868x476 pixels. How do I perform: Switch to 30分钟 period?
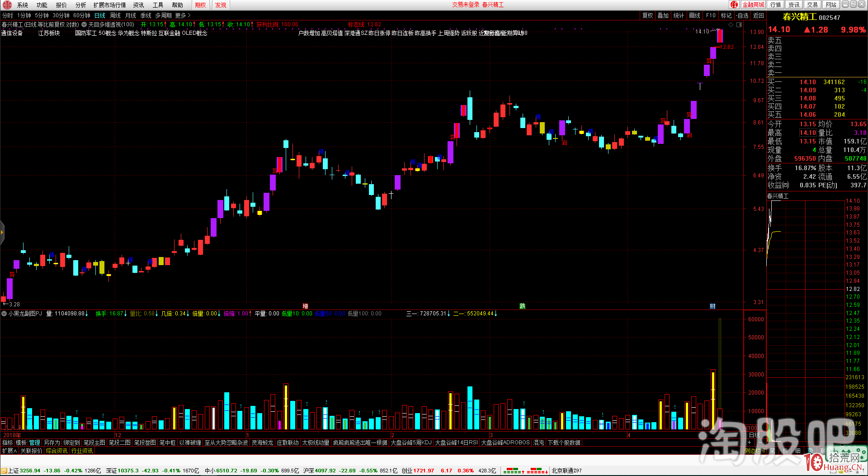pos(61,15)
